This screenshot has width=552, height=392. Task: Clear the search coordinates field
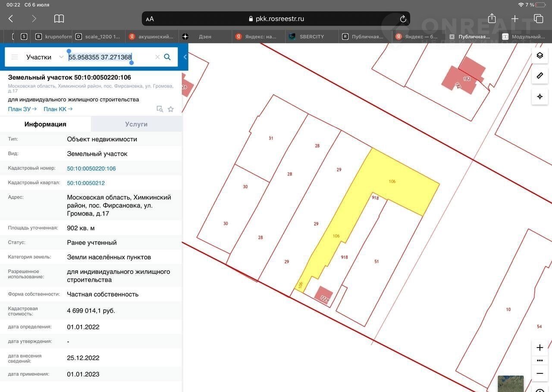click(157, 57)
